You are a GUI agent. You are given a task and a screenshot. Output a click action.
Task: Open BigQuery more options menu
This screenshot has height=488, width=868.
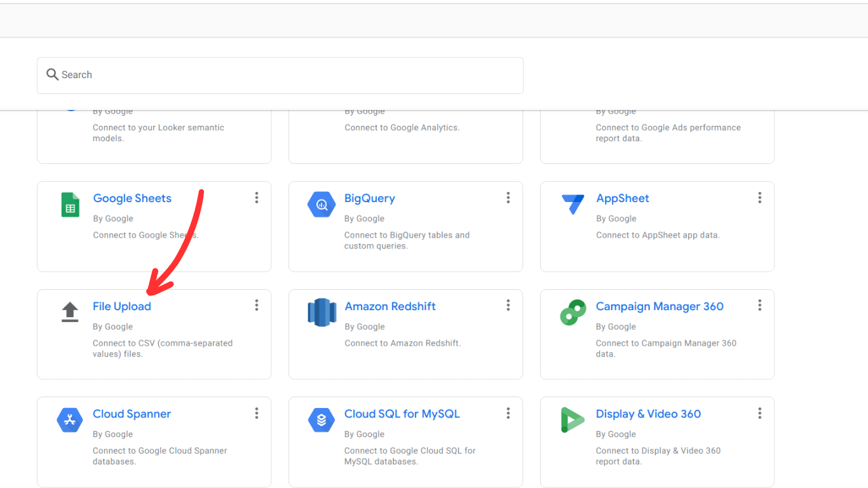[x=508, y=198]
